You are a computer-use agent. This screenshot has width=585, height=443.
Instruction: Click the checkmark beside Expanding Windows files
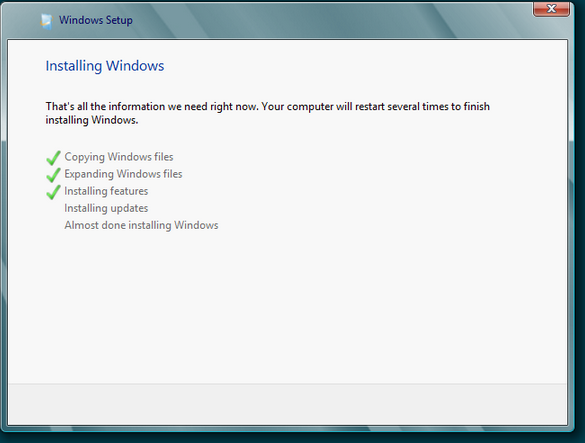[53, 175]
